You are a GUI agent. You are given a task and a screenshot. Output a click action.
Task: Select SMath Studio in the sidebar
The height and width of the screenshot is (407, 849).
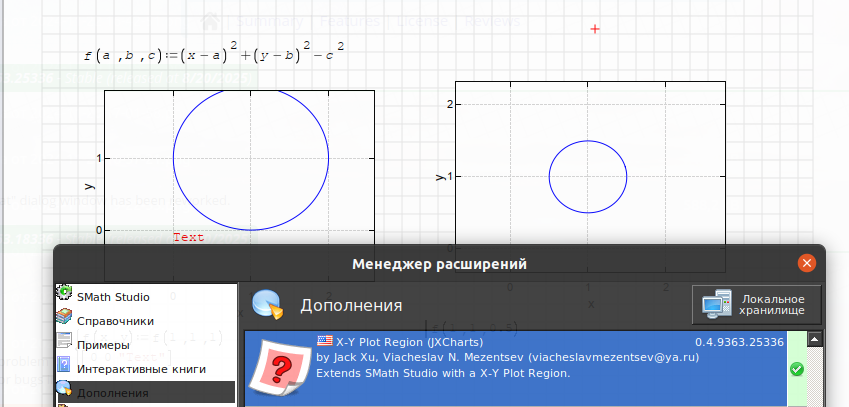[113, 297]
